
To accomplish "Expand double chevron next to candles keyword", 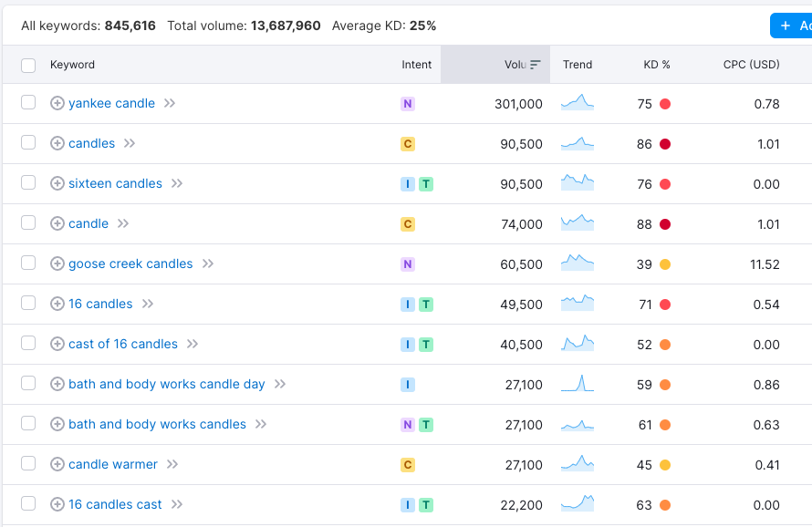I will point(130,143).
